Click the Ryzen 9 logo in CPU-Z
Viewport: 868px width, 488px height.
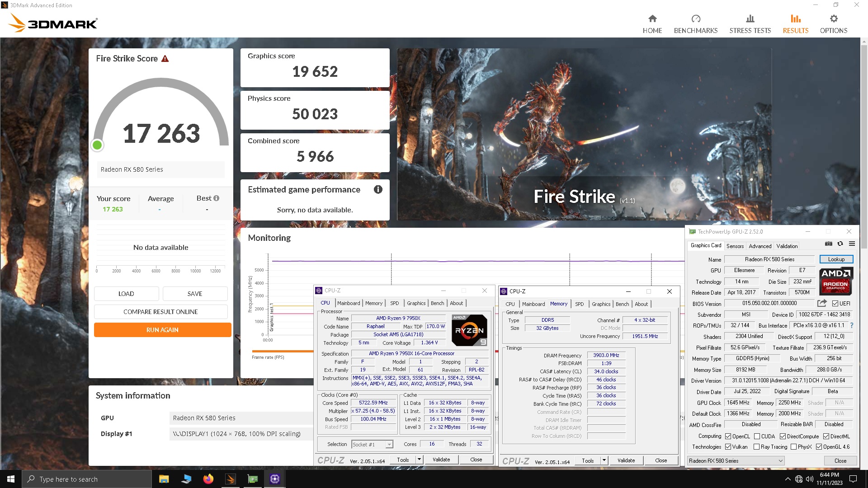[x=469, y=330]
